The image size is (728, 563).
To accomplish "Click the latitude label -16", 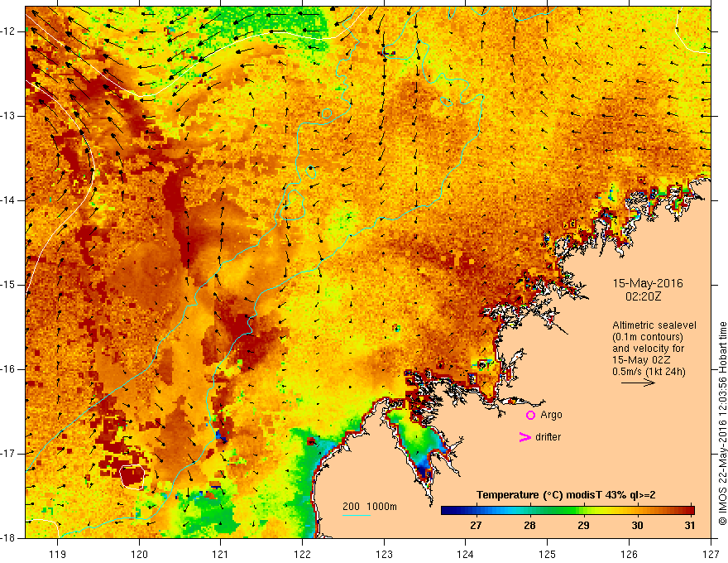I will (8, 369).
